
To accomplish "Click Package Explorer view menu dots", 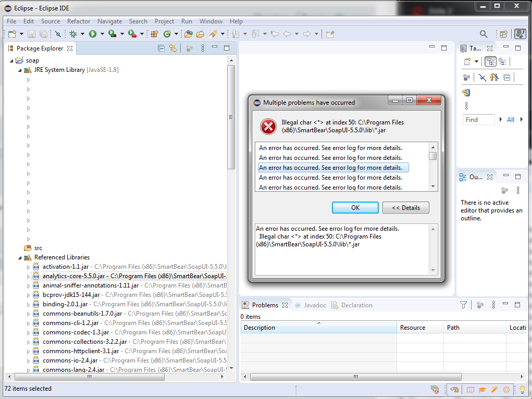I will [203, 48].
